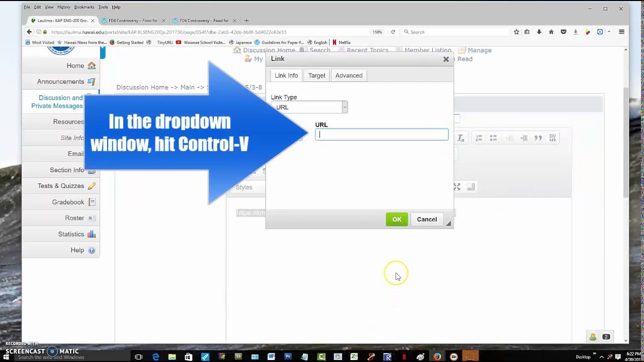This screenshot has height=362, width=644.
Task: Open Resources in the sidebar
Action: (68, 122)
